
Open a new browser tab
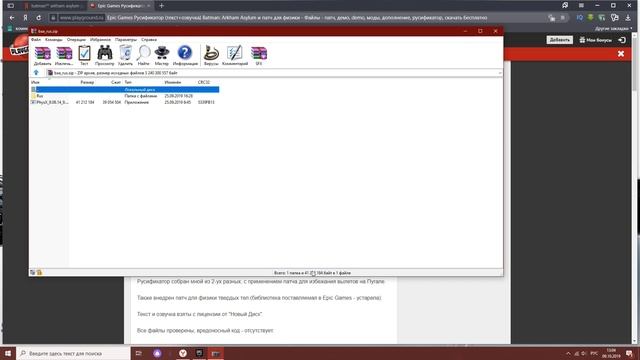162,6
